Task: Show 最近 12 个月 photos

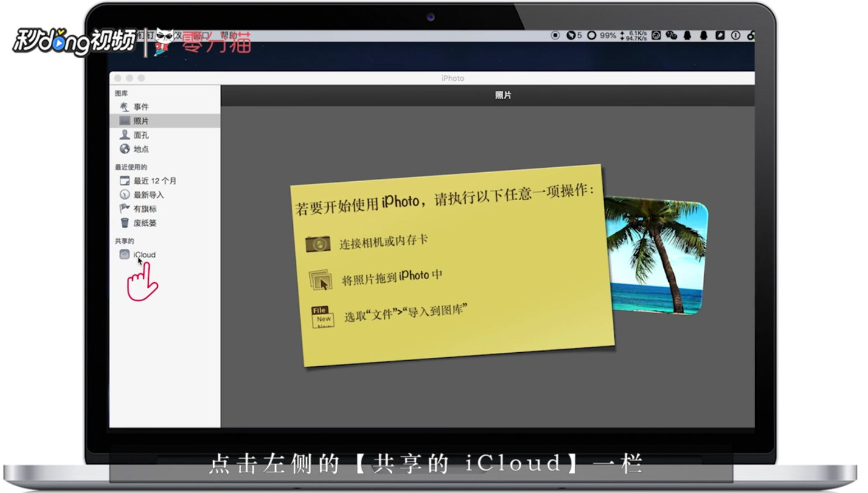Action: click(164, 181)
